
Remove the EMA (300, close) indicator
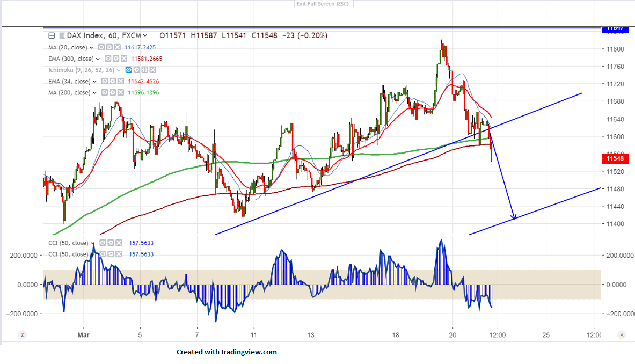[123, 59]
